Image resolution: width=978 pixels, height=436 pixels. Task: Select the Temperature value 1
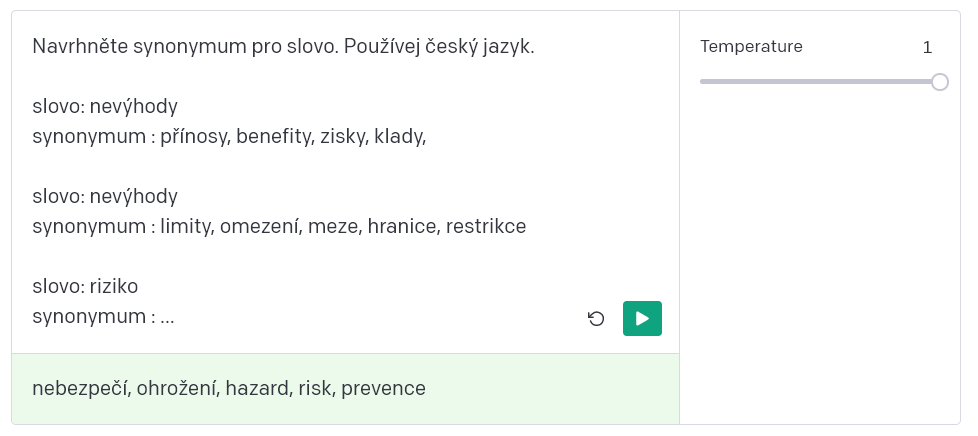[x=927, y=47]
